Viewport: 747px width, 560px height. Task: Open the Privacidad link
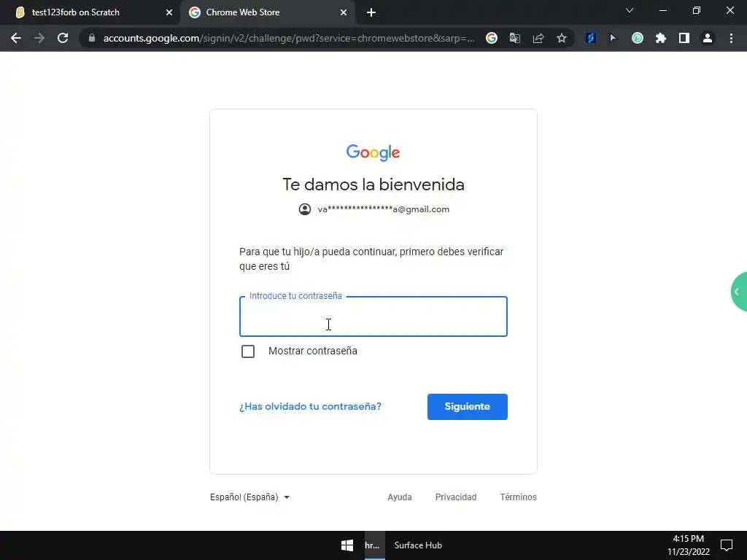coord(456,497)
